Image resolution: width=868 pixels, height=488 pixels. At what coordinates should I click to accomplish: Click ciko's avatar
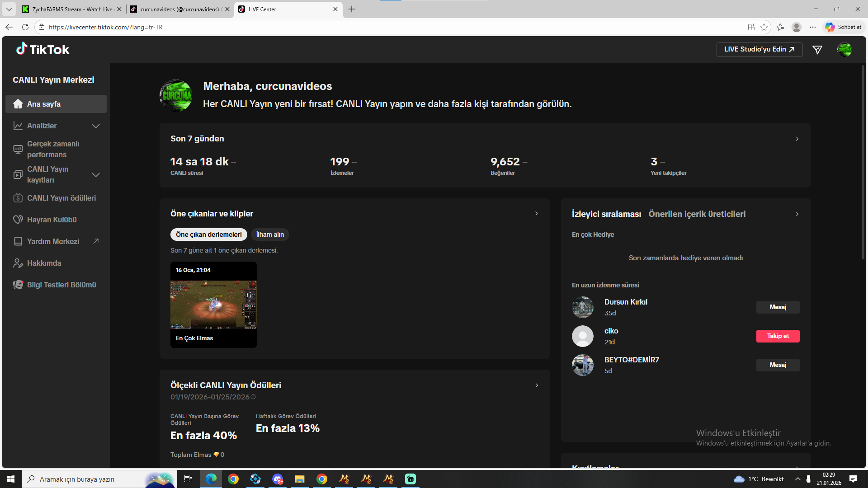tap(583, 336)
